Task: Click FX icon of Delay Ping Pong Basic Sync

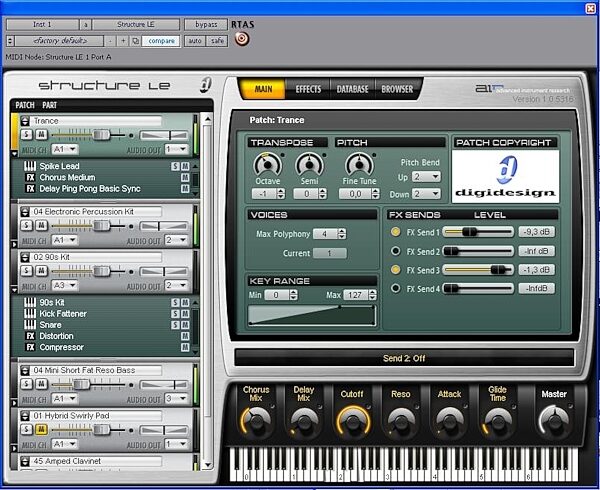Action: (x=30, y=189)
